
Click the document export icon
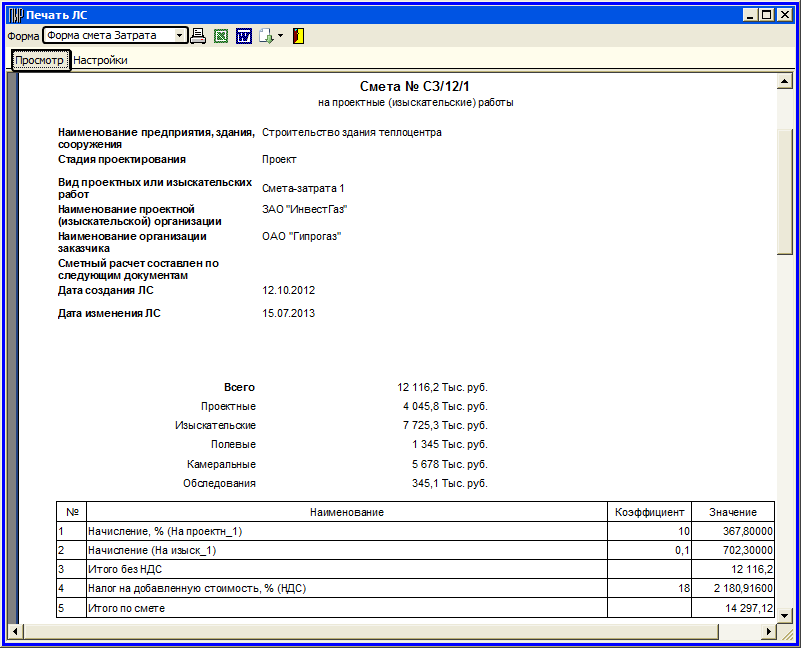point(265,36)
